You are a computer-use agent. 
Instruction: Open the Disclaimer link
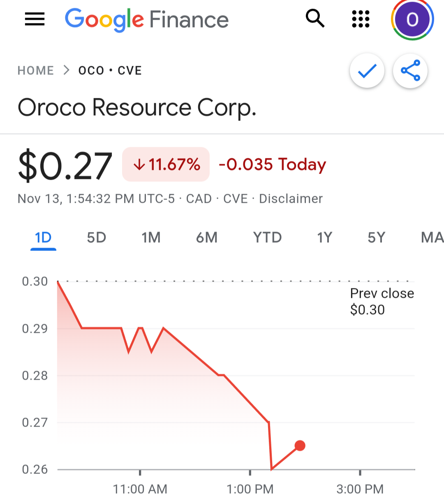point(291,199)
